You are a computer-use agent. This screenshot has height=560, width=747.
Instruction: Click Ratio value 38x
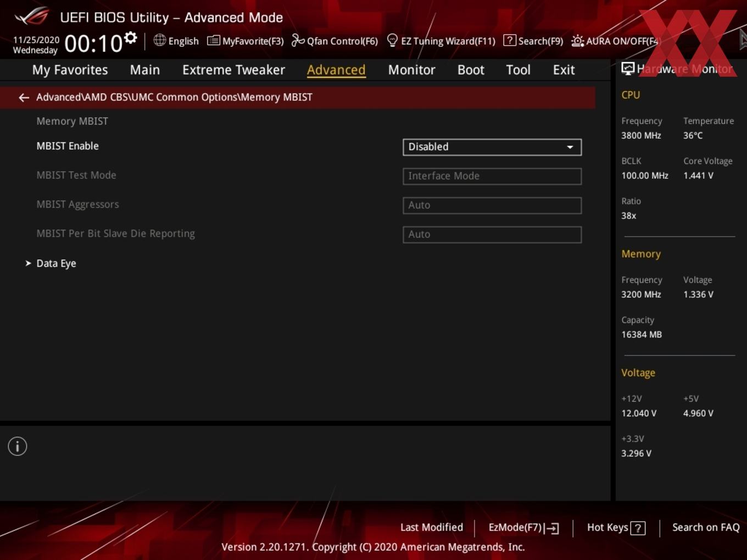[x=628, y=216]
